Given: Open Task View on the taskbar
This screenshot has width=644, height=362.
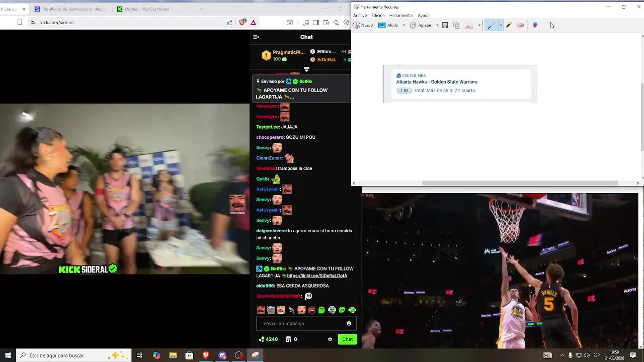Looking at the screenshot, I should (139, 355).
